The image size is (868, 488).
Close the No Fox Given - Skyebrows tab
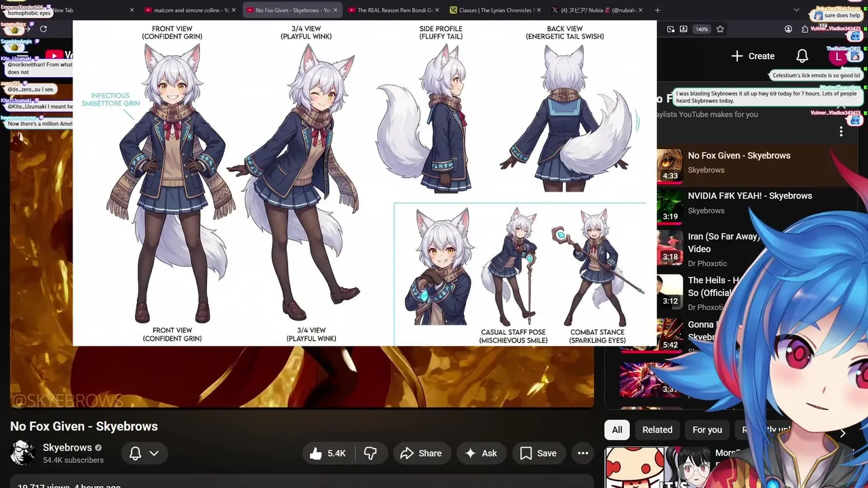(335, 10)
